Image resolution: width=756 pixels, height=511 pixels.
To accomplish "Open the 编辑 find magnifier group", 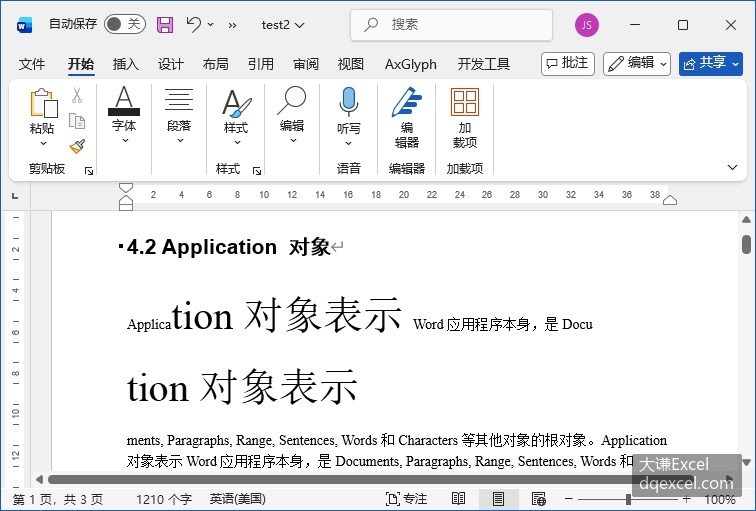I will pos(292,116).
